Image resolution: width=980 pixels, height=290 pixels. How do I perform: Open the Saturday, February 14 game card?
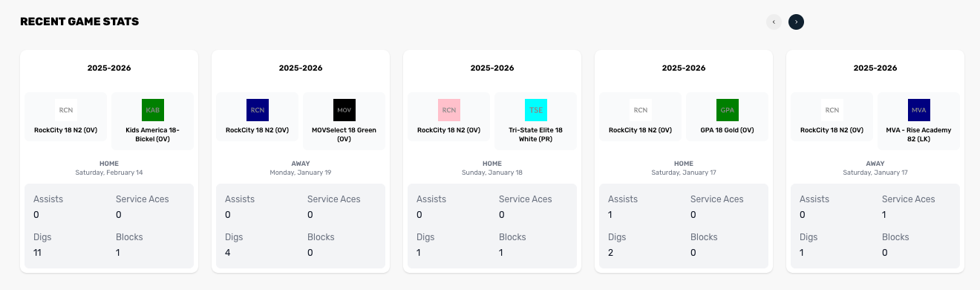109,161
